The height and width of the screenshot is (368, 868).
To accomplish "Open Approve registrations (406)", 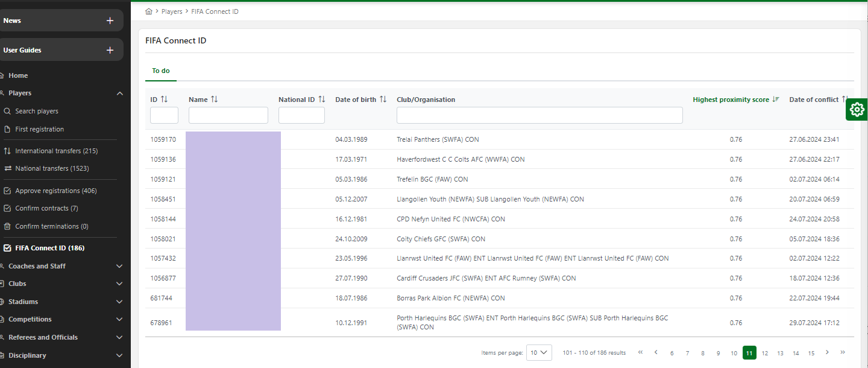I will click(x=55, y=191).
